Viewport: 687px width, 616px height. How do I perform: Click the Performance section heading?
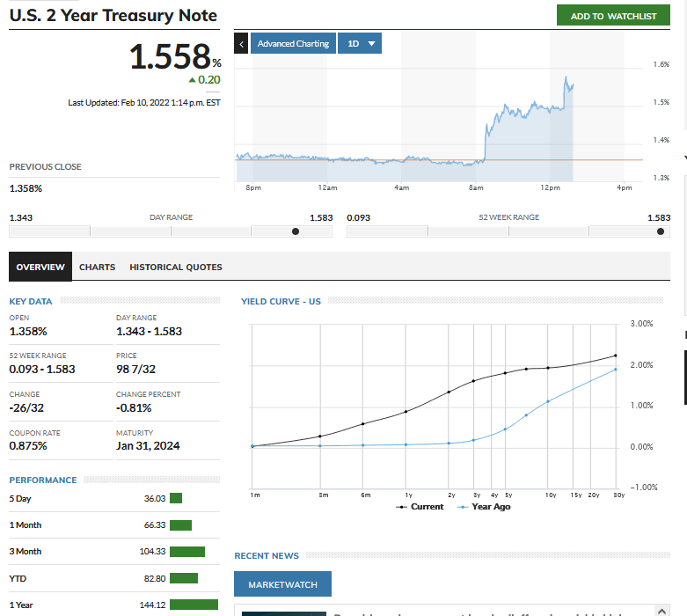(43, 480)
